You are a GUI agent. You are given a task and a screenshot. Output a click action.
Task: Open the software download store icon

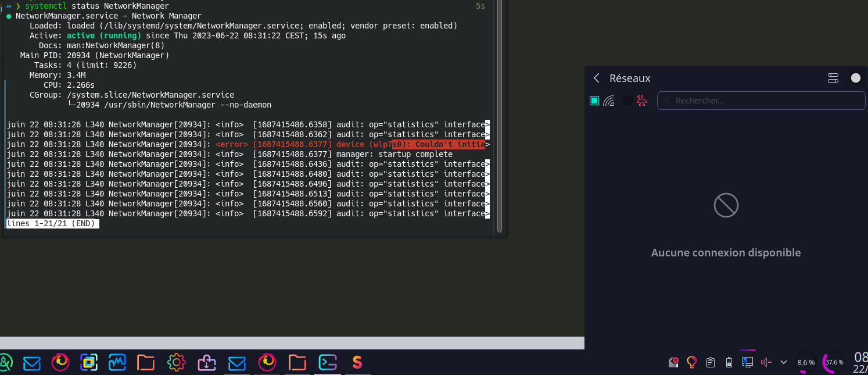tap(207, 363)
